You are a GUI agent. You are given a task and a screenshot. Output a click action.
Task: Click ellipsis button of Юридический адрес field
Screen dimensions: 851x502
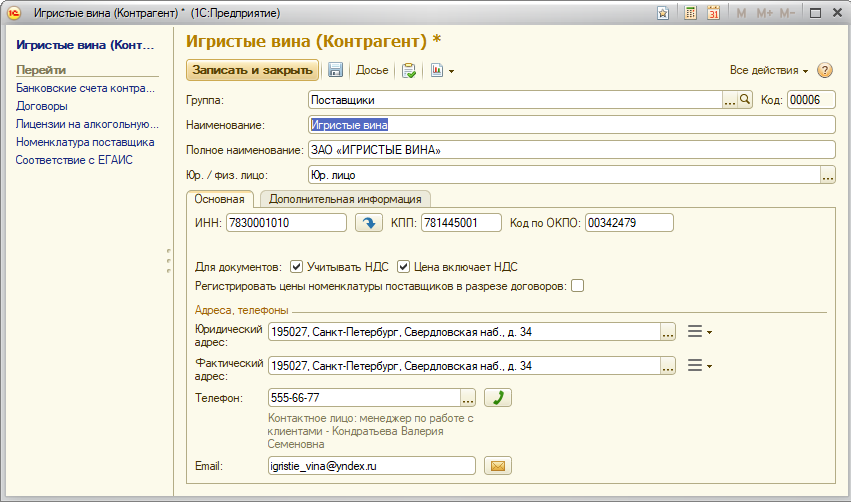pos(668,332)
